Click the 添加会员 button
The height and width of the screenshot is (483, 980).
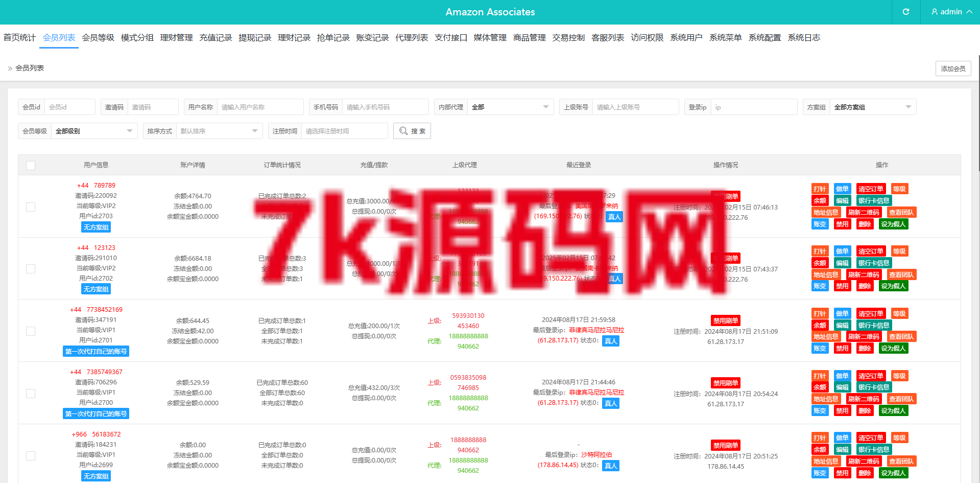(953, 68)
